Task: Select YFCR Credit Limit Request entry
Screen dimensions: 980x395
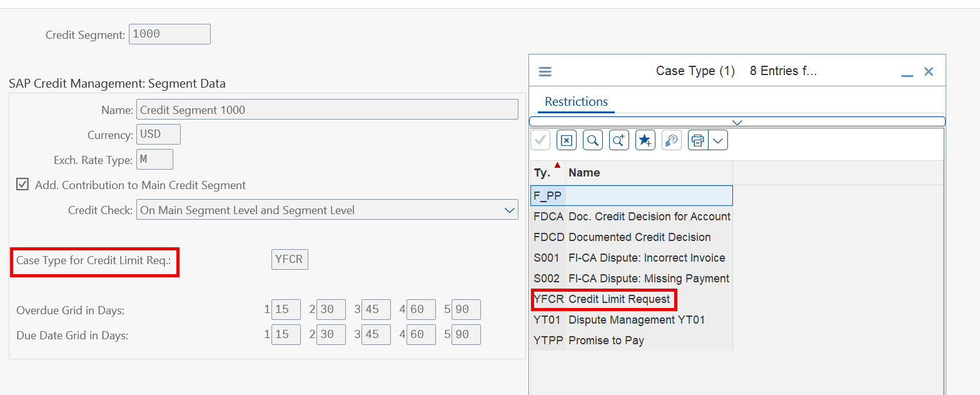Action: (632, 299)
